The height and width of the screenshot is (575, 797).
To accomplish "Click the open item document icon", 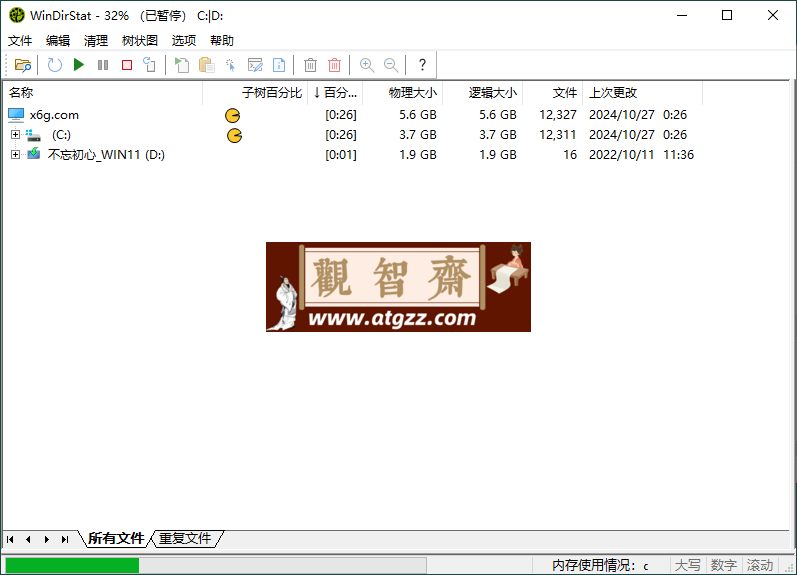I will 182,65.
